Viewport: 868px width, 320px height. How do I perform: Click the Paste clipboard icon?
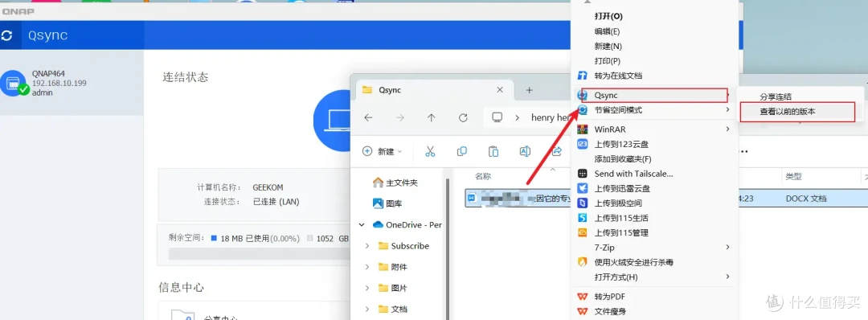493,151
